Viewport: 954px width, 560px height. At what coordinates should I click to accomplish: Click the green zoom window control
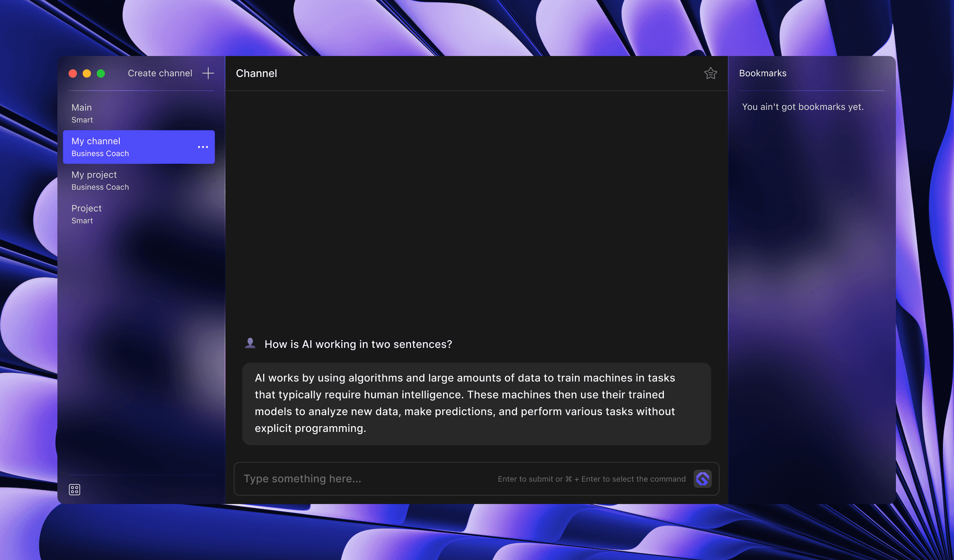101,73
